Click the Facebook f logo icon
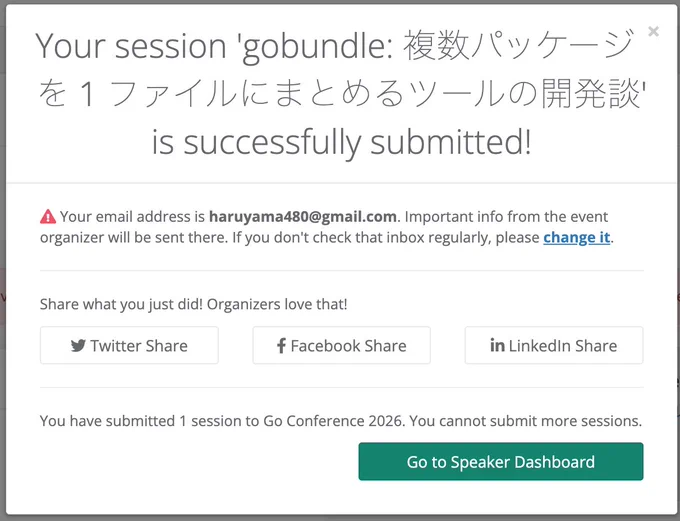 [x=281, y=346]
